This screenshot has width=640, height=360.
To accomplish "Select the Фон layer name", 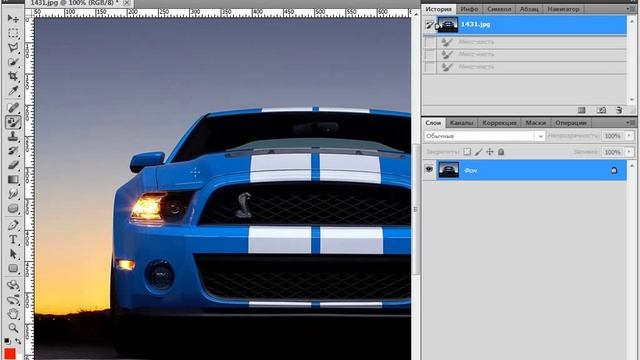I will 471,171.
